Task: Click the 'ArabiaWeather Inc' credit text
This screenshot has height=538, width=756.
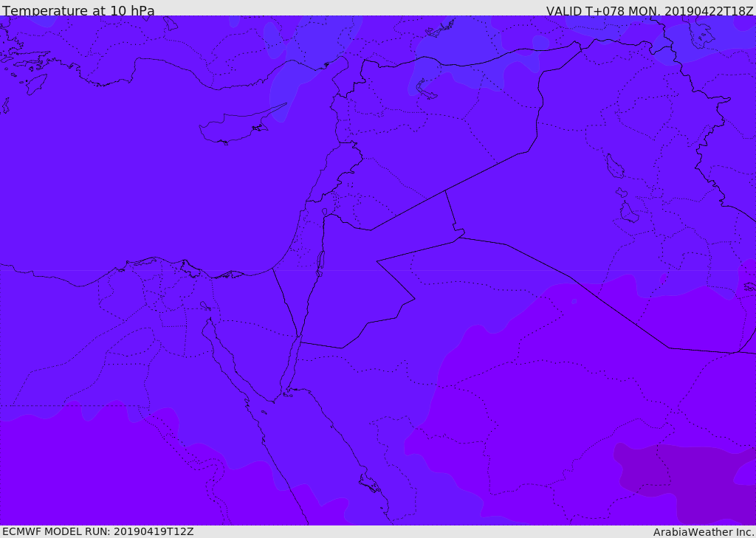Action: click(x=703, y=532)
